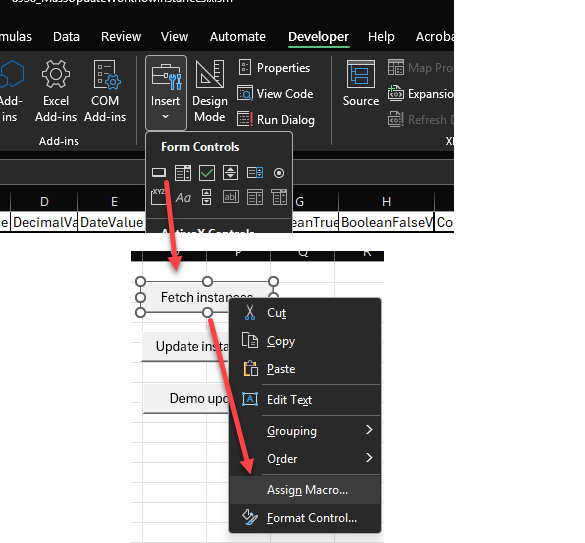Switch to the Automate ribbon tab
The width and height of the screenshot is (585, 543).
coord(238,37)
